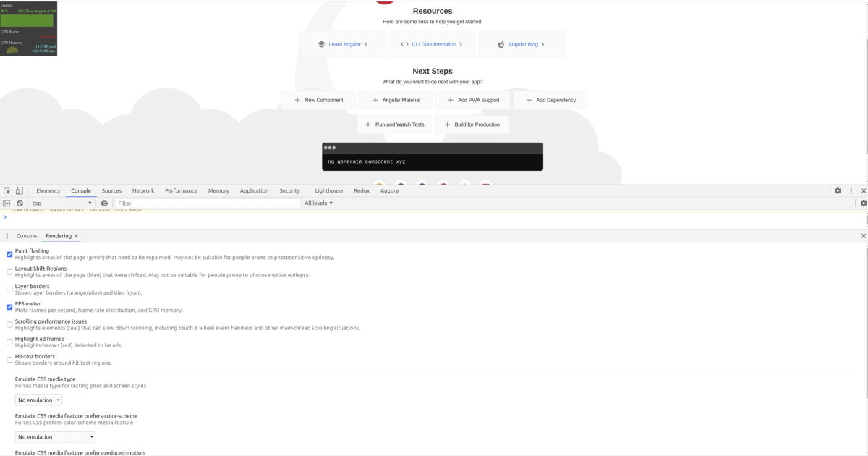Click the flame icon by Angular Blog
868x456 pixels.
[501, 44]
